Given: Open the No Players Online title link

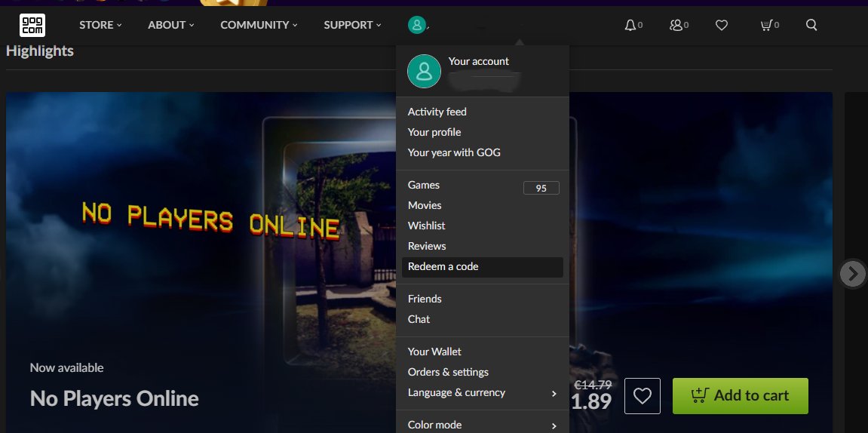Looking at the screenshot, I should tap(114, 398).
